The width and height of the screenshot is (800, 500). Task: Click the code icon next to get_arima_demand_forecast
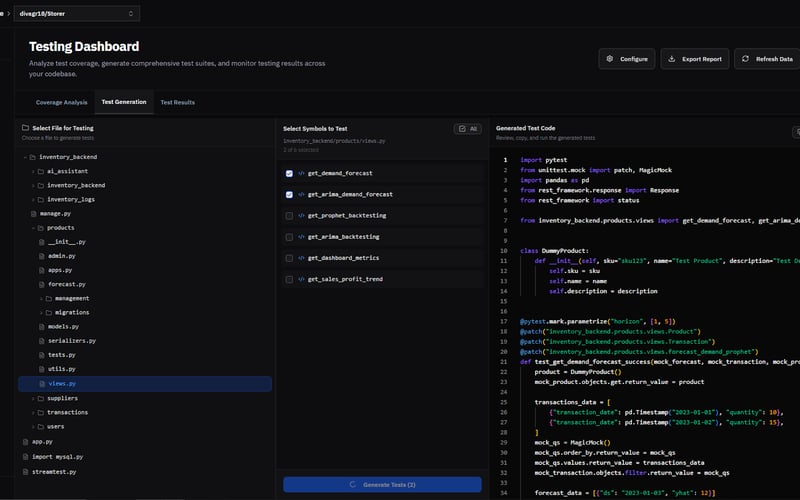click(301, 194)
